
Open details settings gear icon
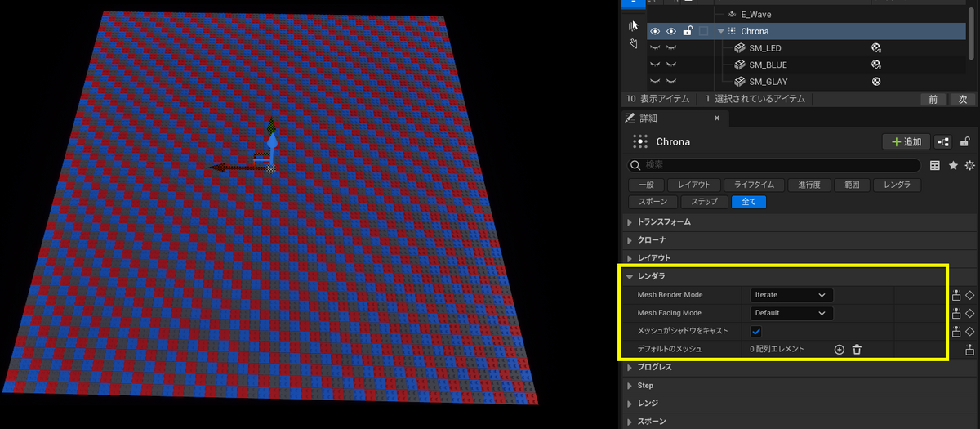pos(970,165)
